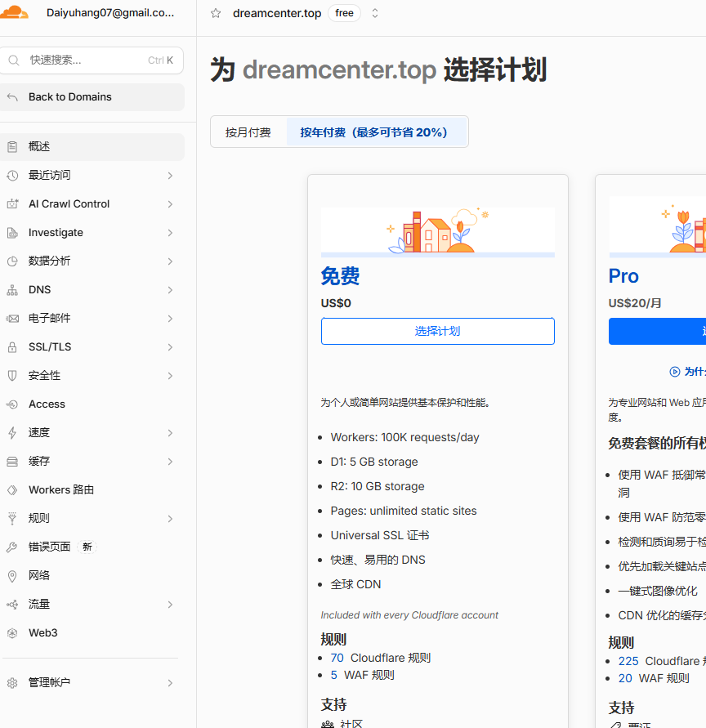Viewport: 706px width, 728px height.
Task: Click the 概述 overview clipboard icon
Action: (x=12, y=147)
